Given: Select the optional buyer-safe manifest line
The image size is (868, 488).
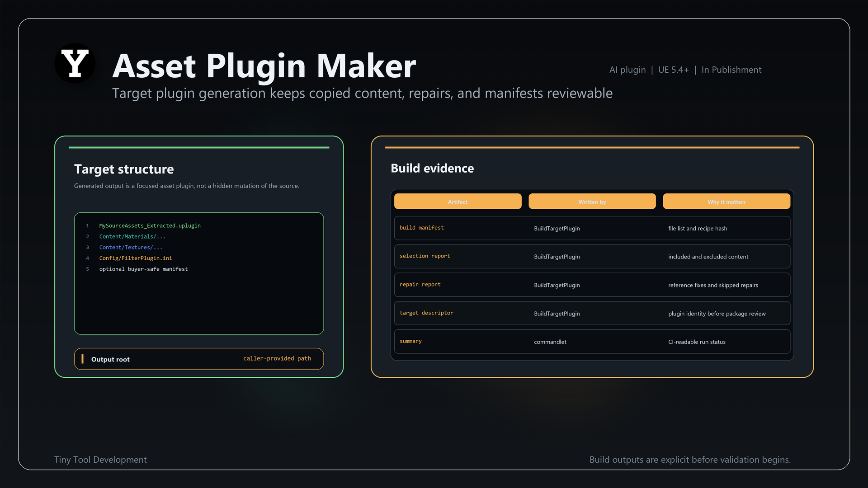Looking at the screenshot, I should pyautogui.click(x=143, y=269).
